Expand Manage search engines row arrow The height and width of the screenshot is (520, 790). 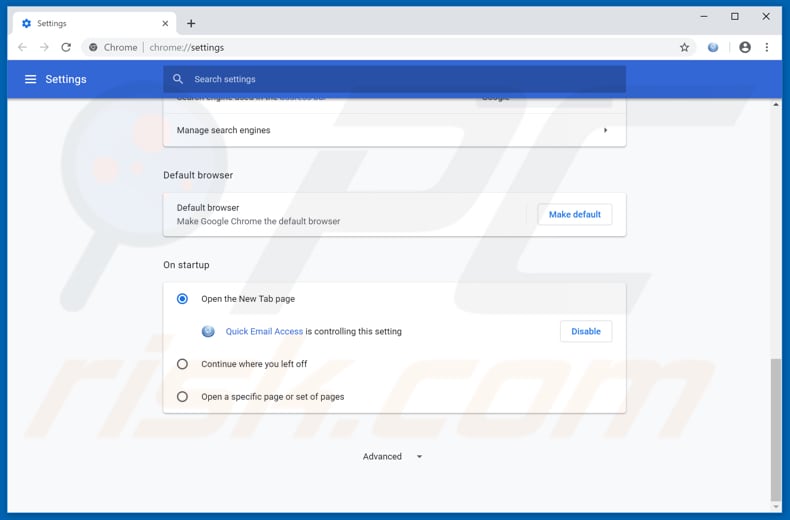tap(606, 130)
